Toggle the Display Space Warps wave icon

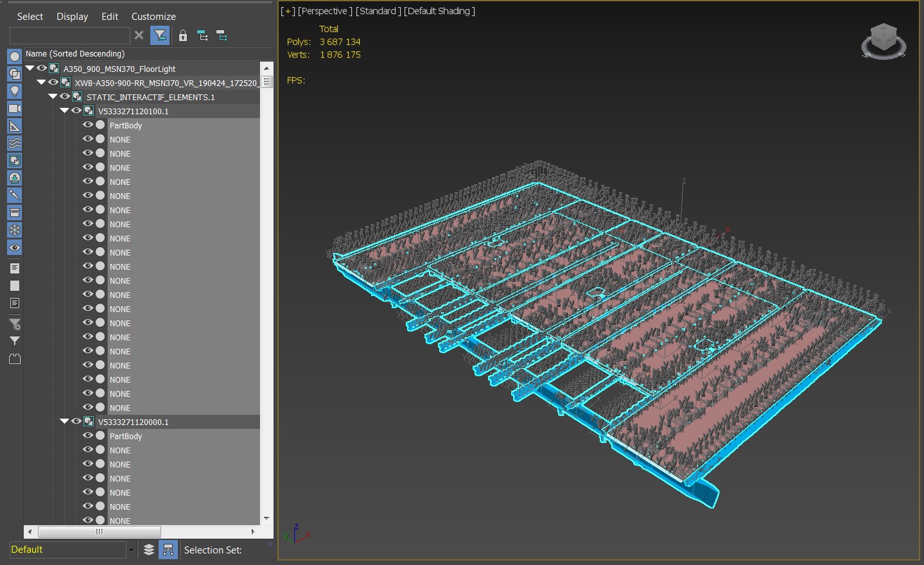[14, 143]
